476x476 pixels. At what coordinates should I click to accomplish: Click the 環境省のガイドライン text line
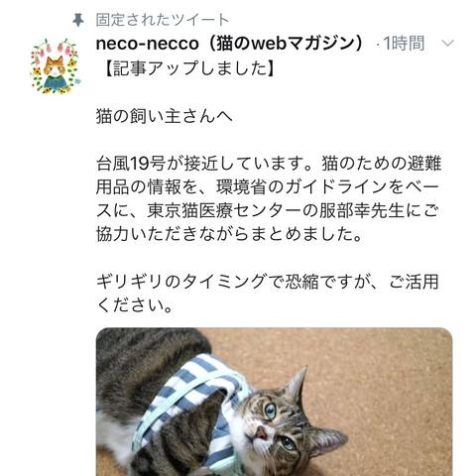pyautogui.click(x=268, y=187)
